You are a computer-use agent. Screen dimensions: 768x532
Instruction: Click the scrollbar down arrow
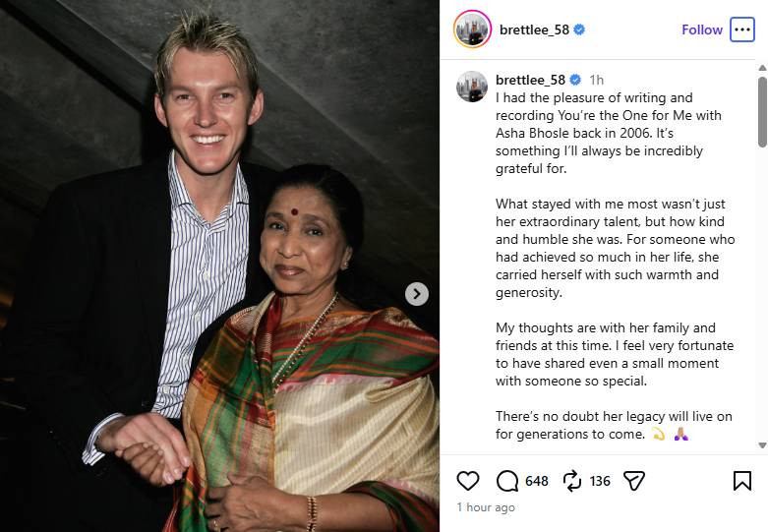[x=762, y=445]
